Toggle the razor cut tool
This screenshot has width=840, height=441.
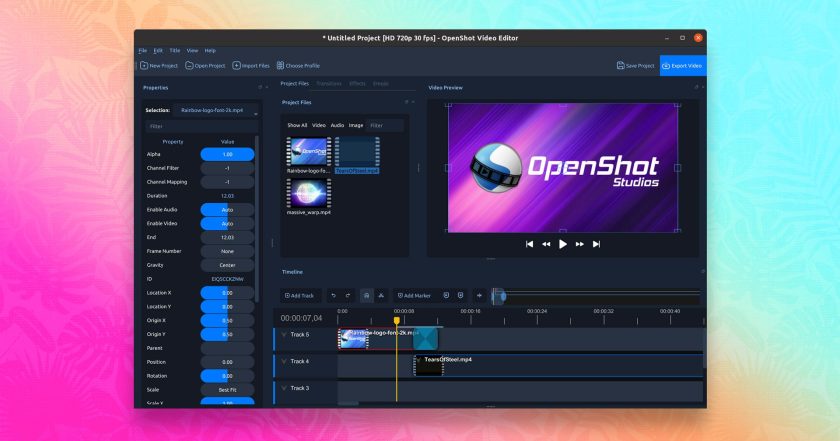click(x=381, y=296)
